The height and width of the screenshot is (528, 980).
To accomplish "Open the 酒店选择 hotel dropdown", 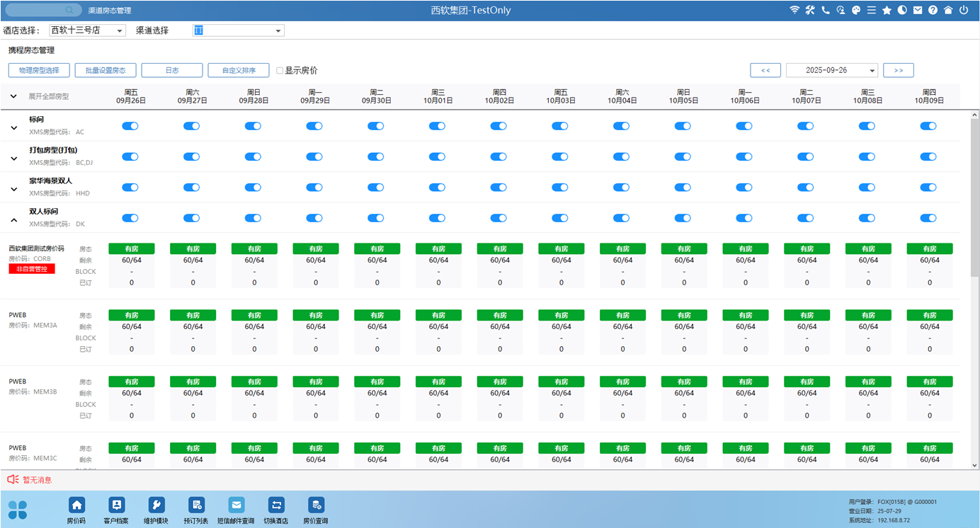I will pyautogui.click(x=87, y=30).
